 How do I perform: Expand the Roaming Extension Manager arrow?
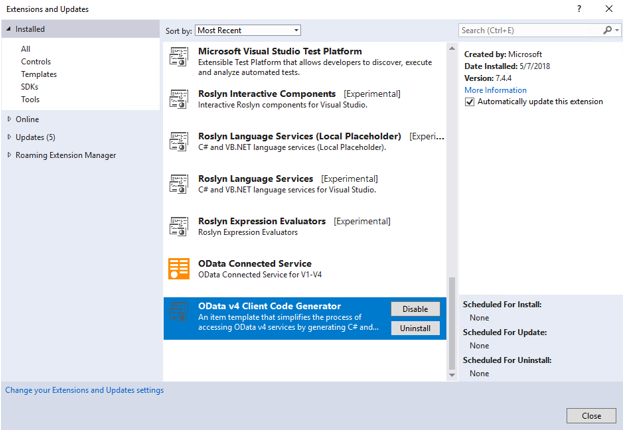point(9,155)
